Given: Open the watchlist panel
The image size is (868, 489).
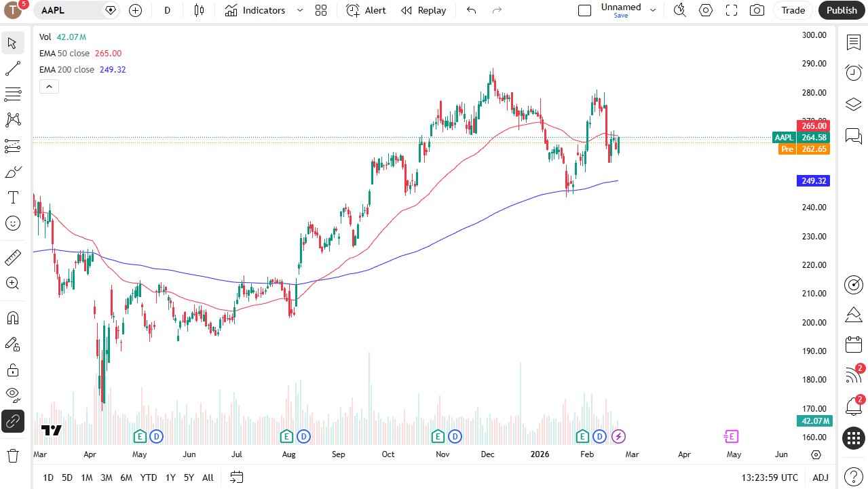Looking at the screenshot, I should point(854,42).
